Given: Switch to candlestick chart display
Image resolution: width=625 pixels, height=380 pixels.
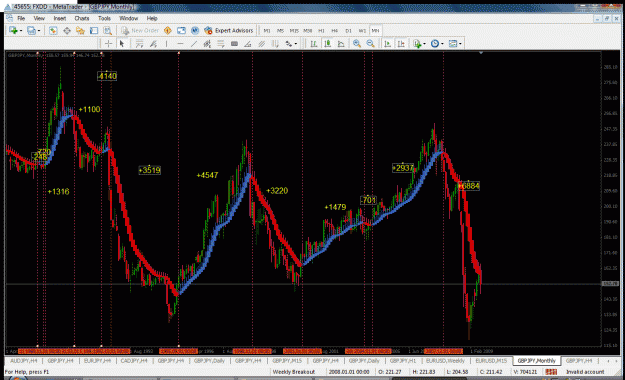Looking at the screenshot, I should 328,44.
